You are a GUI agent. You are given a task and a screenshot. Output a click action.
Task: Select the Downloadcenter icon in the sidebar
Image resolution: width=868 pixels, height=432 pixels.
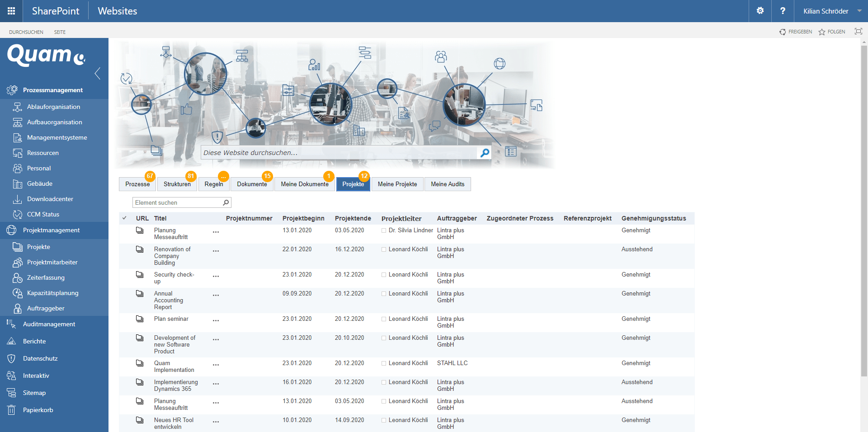tap(17, 199)
